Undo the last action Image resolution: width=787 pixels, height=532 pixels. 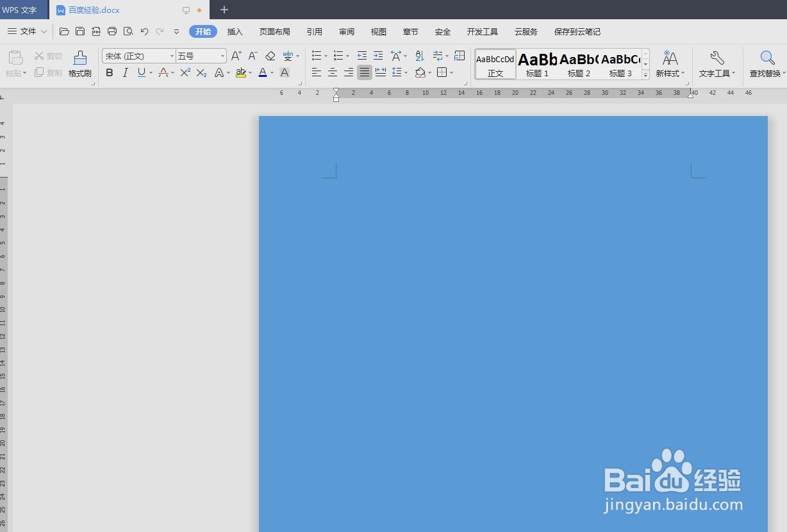click(144, 31)
